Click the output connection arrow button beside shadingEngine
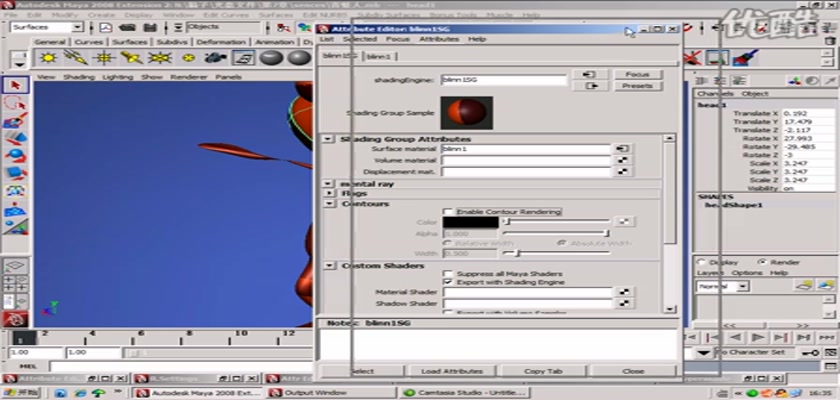The image size is (840, 400). [x=590, y=86]
